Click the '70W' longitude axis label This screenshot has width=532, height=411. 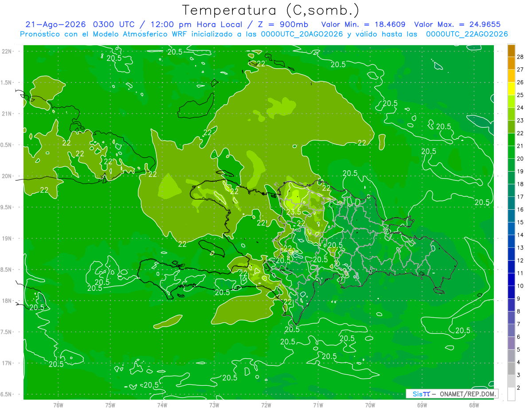pyautogui.click(x=370, y=405)
